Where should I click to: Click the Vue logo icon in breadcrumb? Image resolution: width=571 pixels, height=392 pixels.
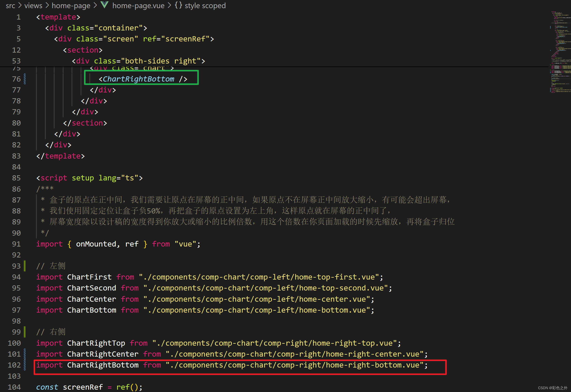[105, 5]
